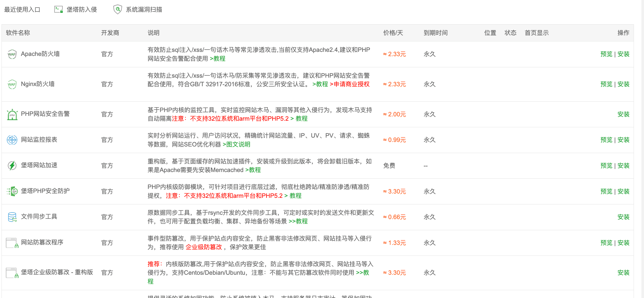Click the 状态 column header

[510, 33]
